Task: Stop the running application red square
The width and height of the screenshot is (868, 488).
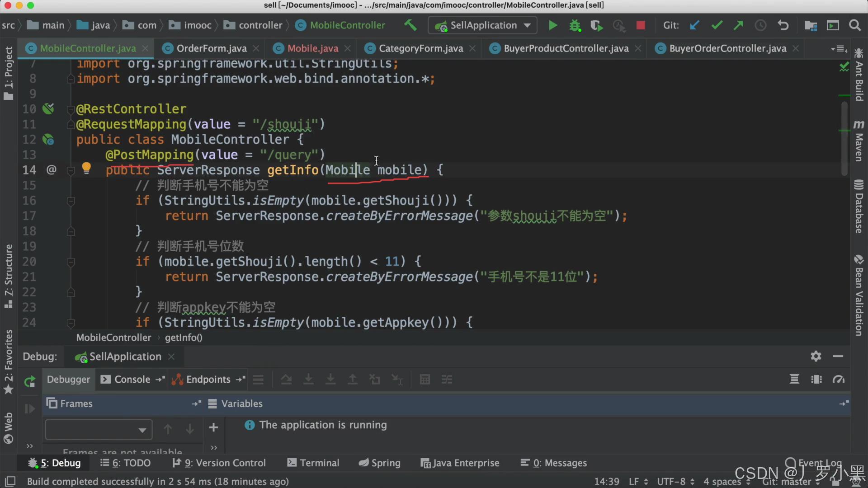Action: click(x=641, y=25)
